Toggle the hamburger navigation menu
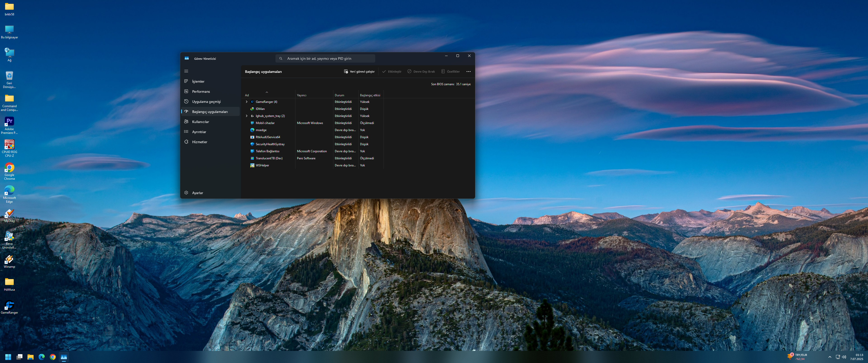This screenshot has height=363, width=868. [186, 71]
